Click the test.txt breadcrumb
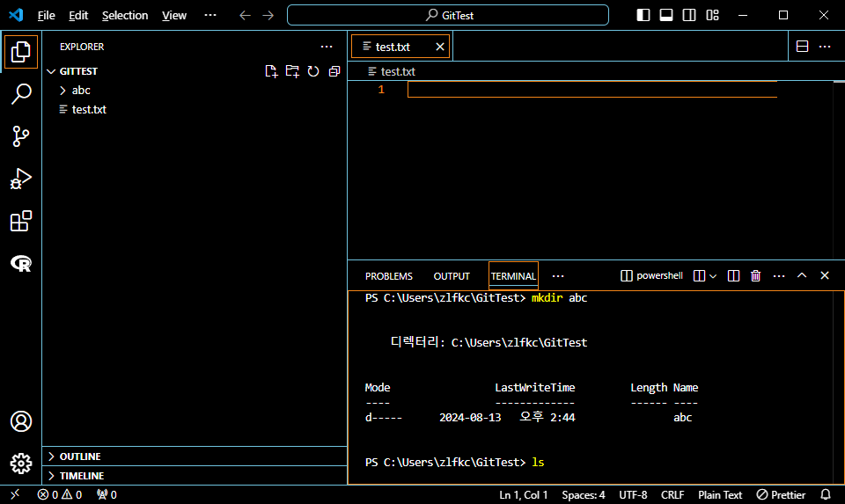 click(x=398, y=71)
